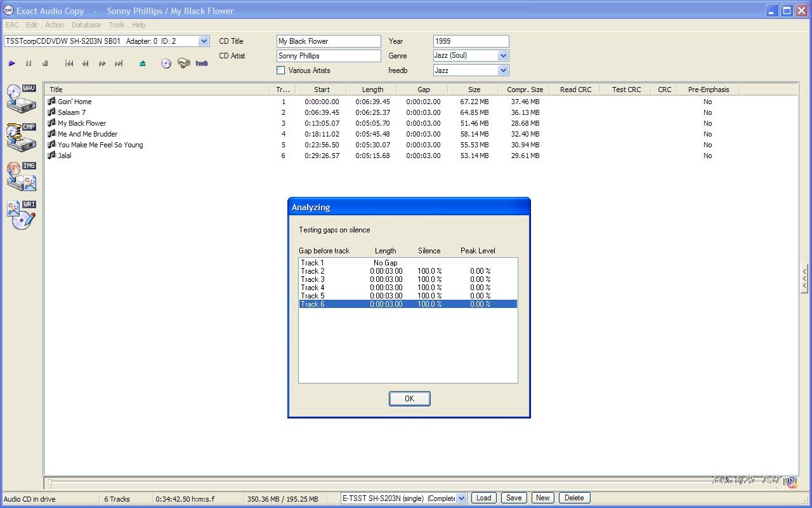The height and width of the screenshot is (508, 812).
Task: Click the New profile button
Action: [542, 498]
